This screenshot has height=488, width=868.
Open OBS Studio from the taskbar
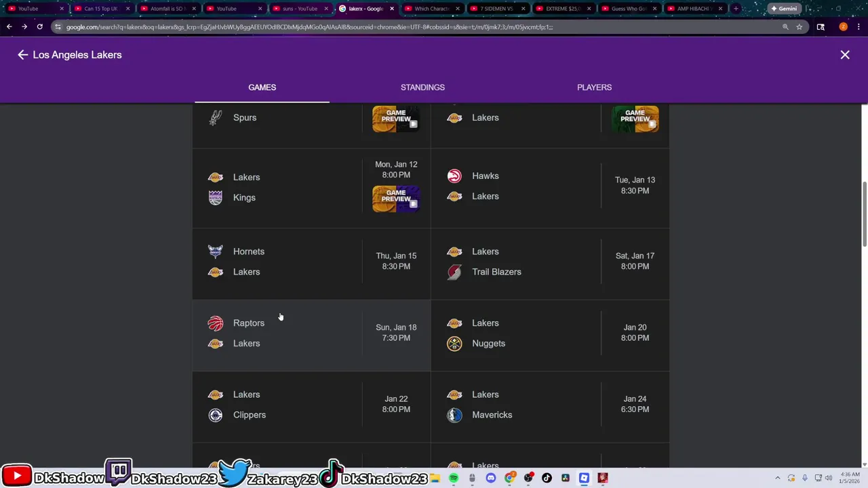528,479
